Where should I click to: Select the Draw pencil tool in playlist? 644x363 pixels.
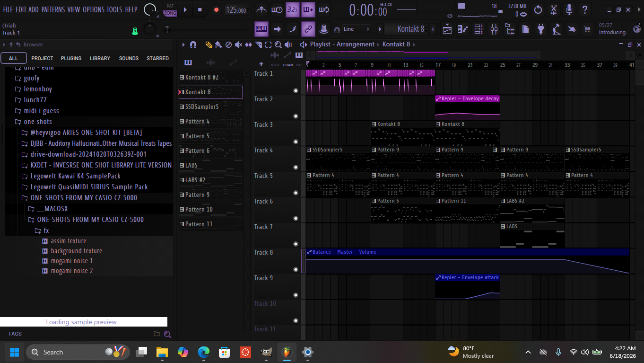[x=209, y=44]
